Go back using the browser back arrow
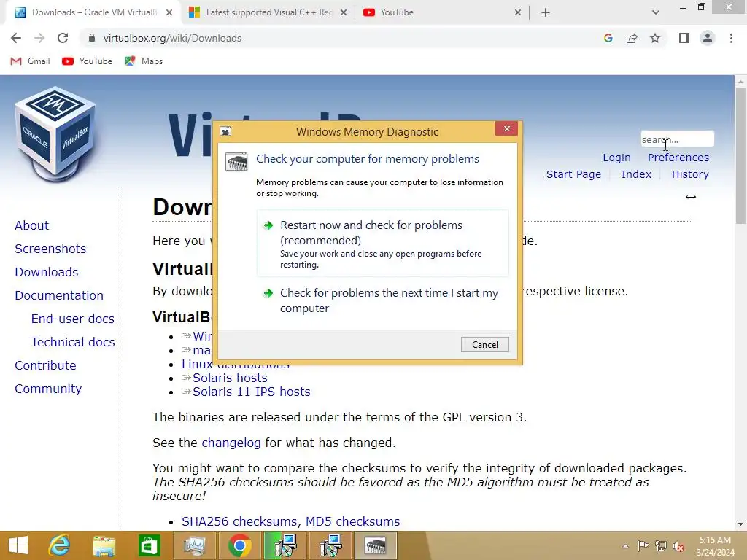747x560 pixels. coord(16,38)
